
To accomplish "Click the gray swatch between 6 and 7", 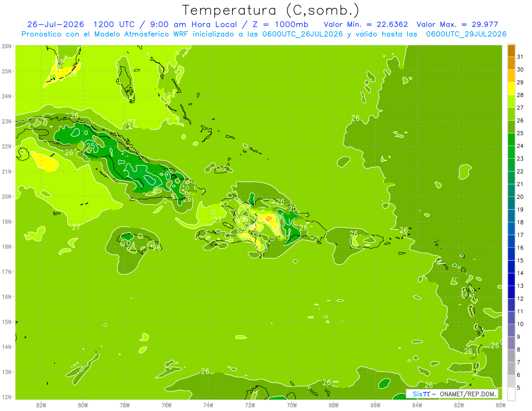I will pos(511,368).
